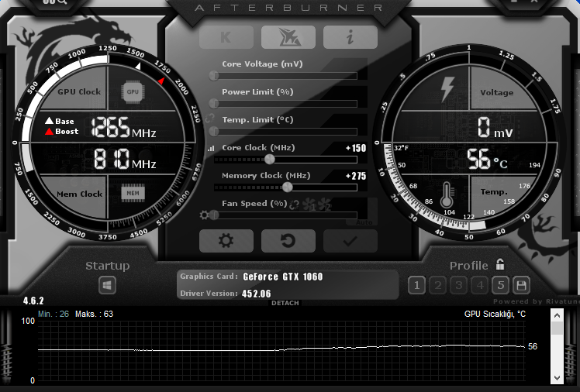The width and height of the screenshot is (580, 392).
Task: Toggle the profile lock padlock
Action: (x=500, y=264)
